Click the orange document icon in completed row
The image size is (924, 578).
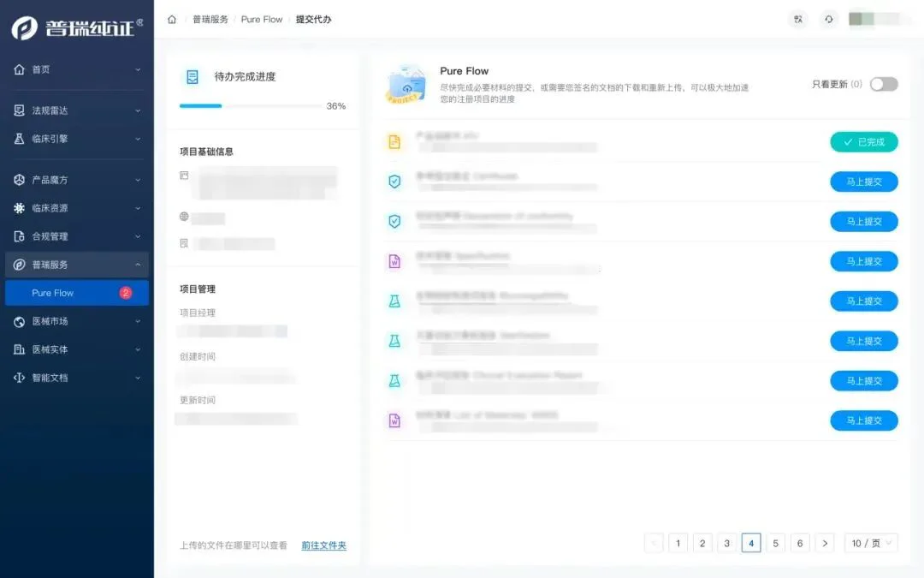(394, 141)
